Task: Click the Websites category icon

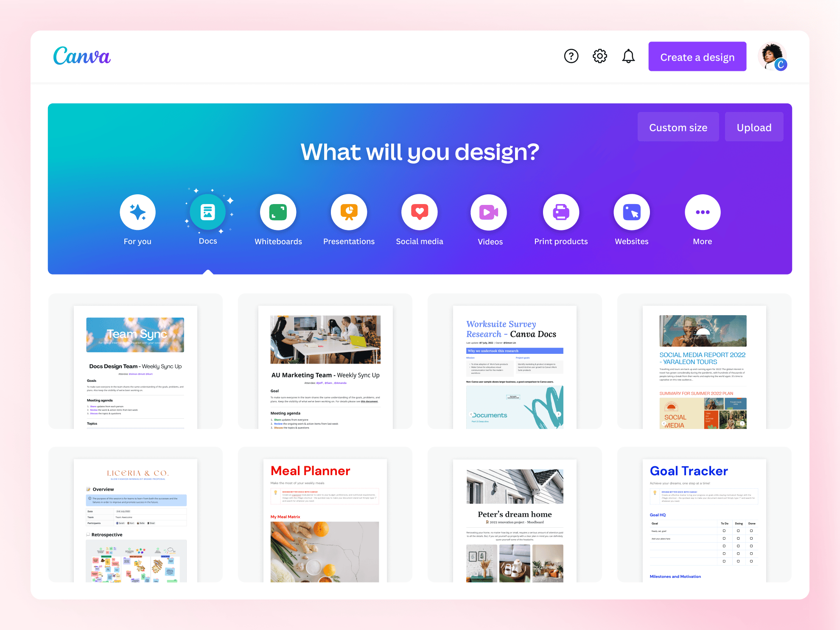Action: coord(631,212)
